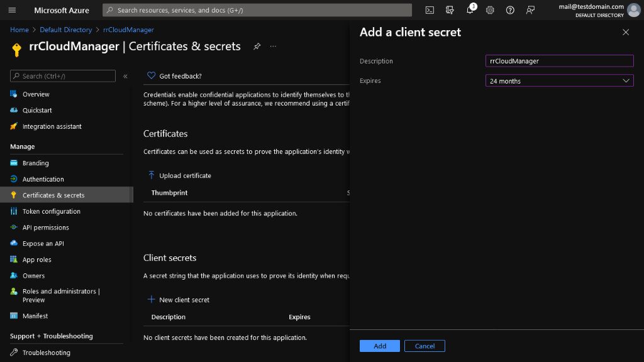Click the Branding icon in sidebar

[14, 163]
